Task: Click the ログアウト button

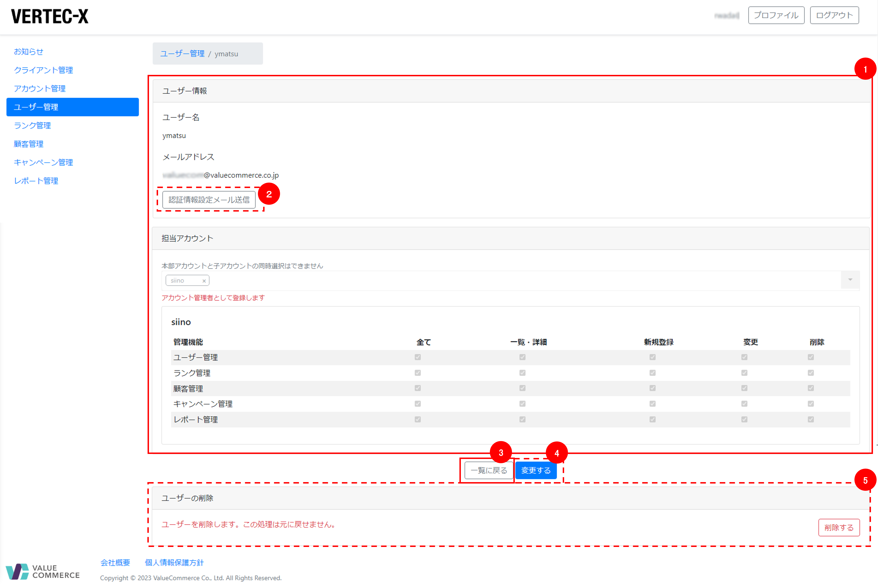Action: click(x=834, y=15)
